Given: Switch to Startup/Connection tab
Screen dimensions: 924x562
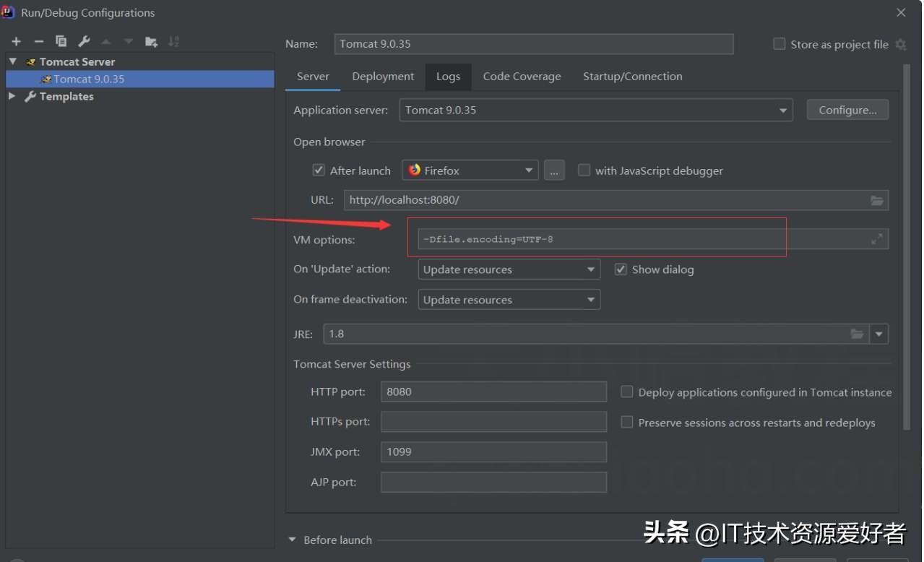Looking at the screenshot, I should (x=632, y=77).
